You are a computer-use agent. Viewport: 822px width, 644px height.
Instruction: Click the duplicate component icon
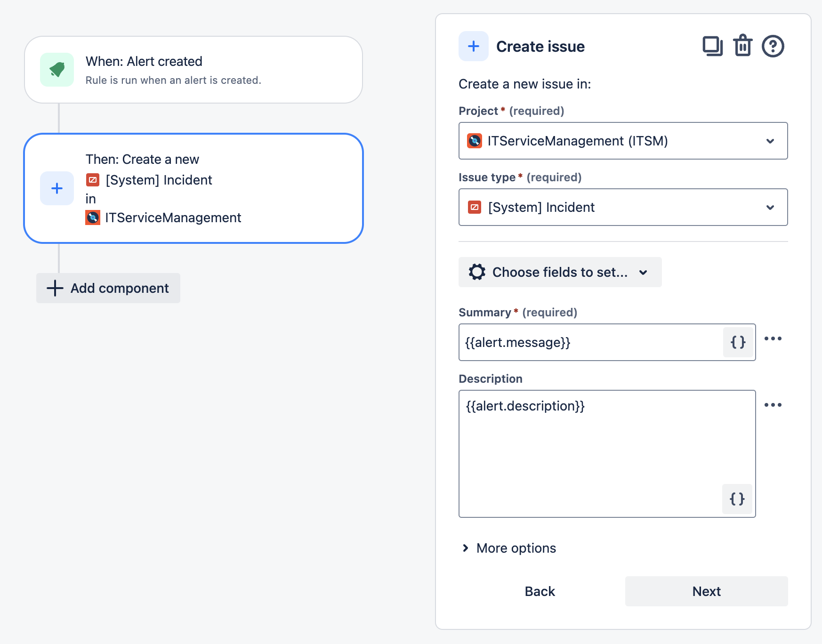[x=712, y=46]
